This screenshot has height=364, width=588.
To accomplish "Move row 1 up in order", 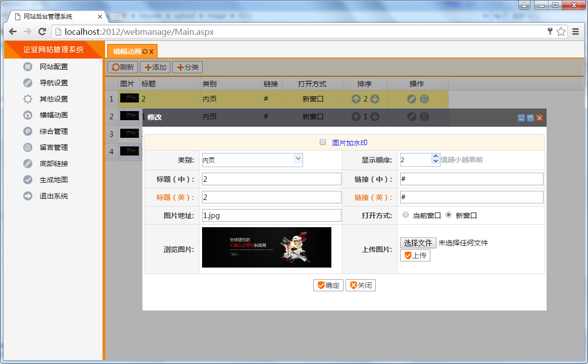I will point(356,99).
